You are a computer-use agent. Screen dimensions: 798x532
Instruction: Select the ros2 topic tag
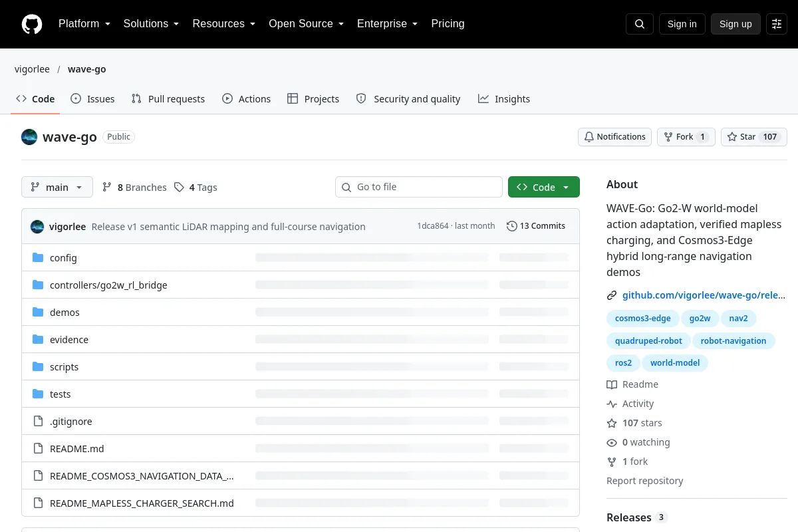pos(624,363)
